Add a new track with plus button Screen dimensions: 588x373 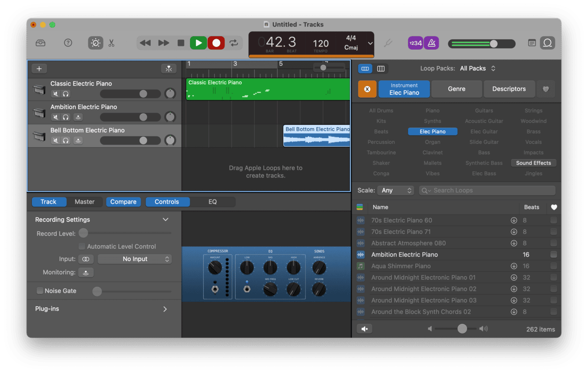point(39,69)
